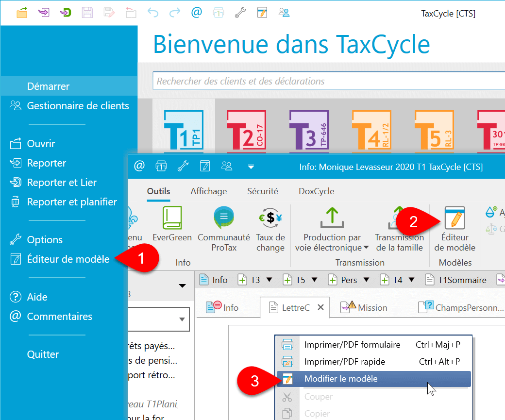Click the redo arrow in start window toolbar
This screenshot has height=420, width=505.
coord(175,13)
